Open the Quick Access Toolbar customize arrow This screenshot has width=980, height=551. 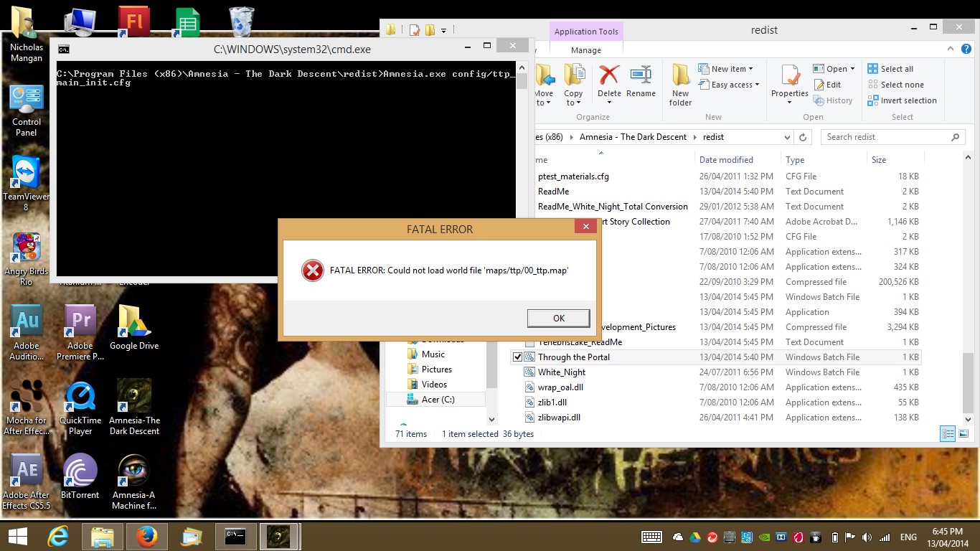click(x=444, y=30)
